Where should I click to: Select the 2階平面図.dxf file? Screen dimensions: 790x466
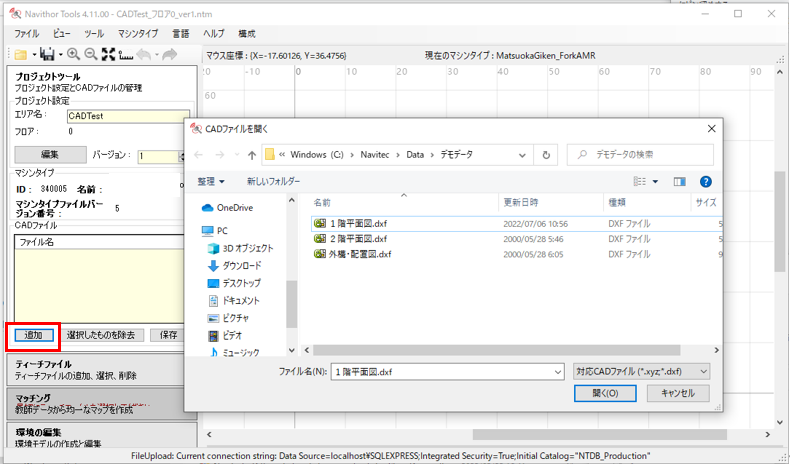pyautogui.click(x=359, y=239)
